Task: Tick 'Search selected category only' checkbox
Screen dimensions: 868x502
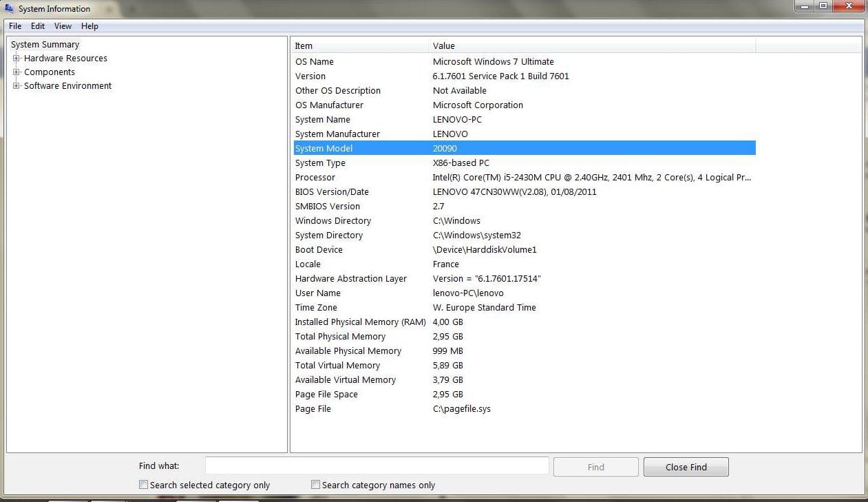Action: coord(143,485)
